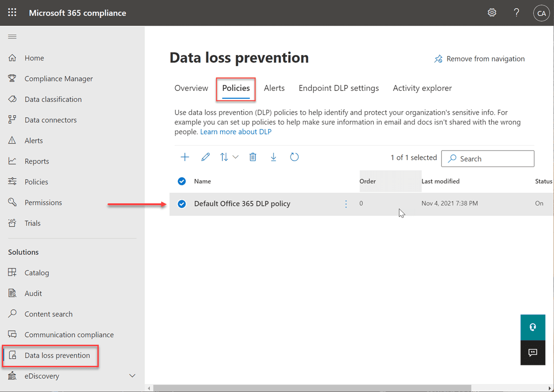The width and height of the screenshot is (554, 392).
Task: Click the Data classification tag icon
Action: [12, 99]
